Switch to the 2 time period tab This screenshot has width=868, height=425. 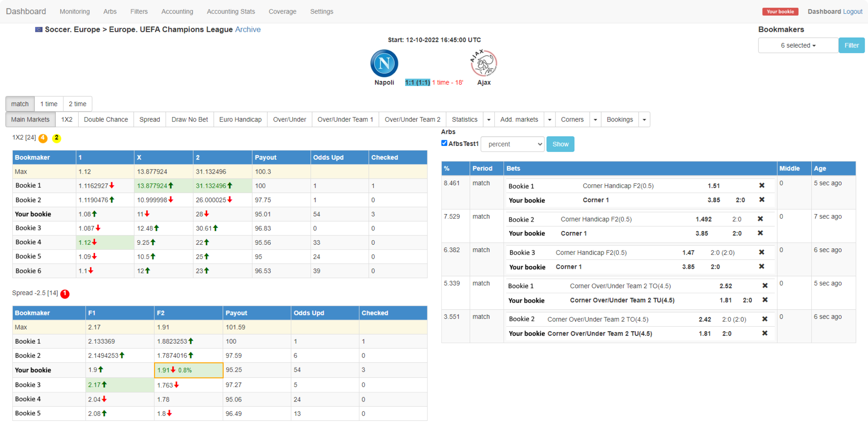tap(77, 104)
